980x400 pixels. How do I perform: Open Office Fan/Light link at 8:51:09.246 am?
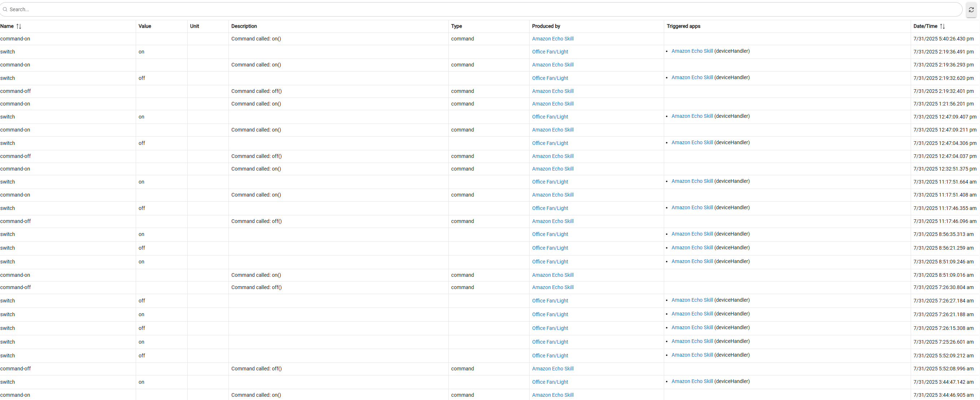tap(550, 262)
